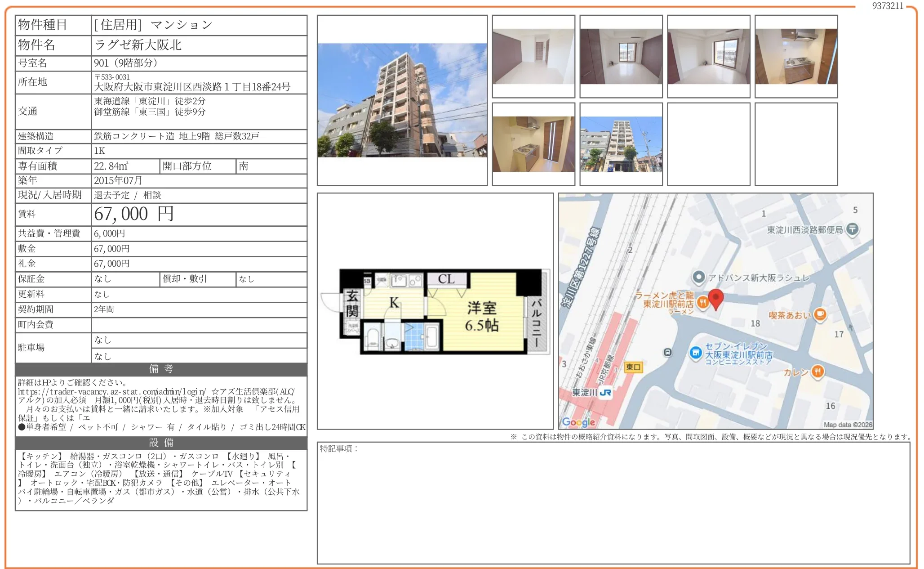Click the カレン restaurant marker icon
924x569 pixels.
(x=817, y=372)
